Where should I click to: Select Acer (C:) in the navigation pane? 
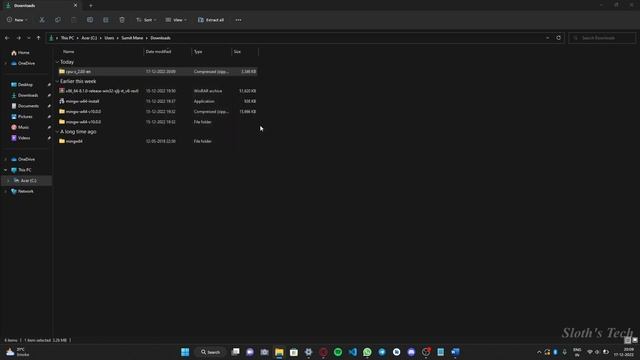(28, 180)
